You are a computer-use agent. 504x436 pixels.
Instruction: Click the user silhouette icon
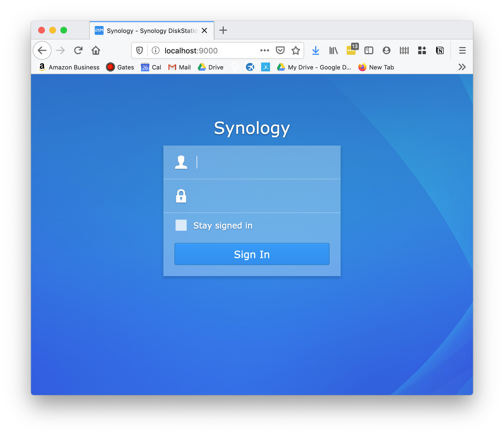coord(181,162)
